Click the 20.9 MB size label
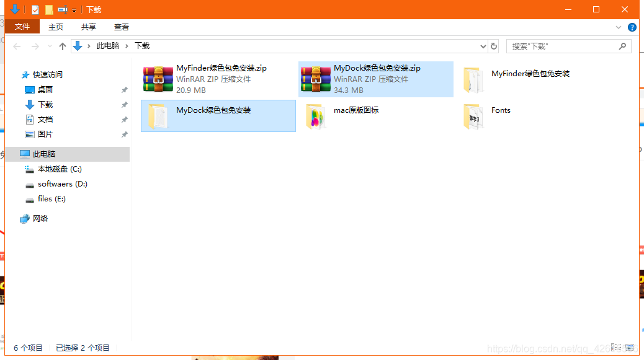 tap(191, 90)
